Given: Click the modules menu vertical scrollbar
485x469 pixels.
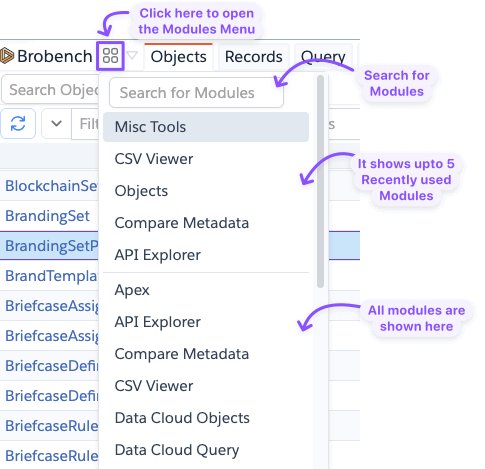Looking at the screenshot, I should click(x=320, y=181).
